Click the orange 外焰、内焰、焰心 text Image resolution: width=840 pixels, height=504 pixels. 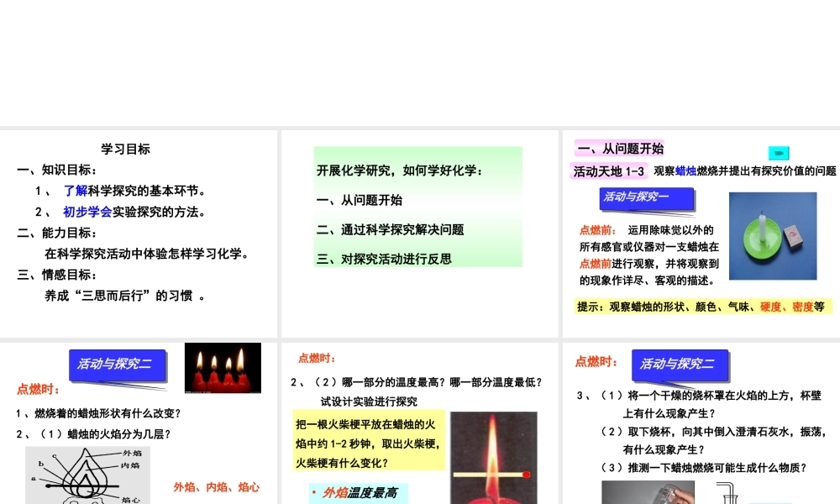point(217,486)
